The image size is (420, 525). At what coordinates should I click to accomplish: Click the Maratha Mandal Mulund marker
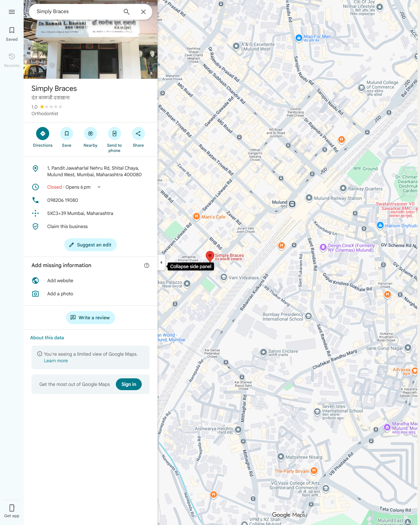click(387, 427)
